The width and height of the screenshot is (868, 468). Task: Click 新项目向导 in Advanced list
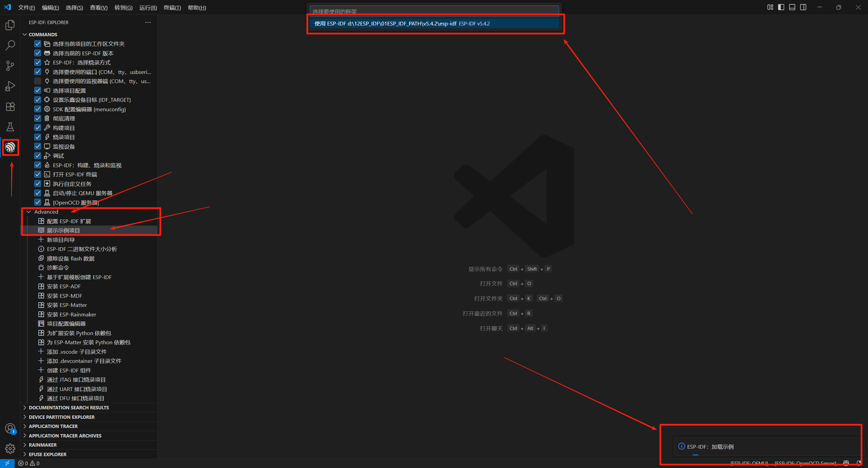(x=60, y=240)
